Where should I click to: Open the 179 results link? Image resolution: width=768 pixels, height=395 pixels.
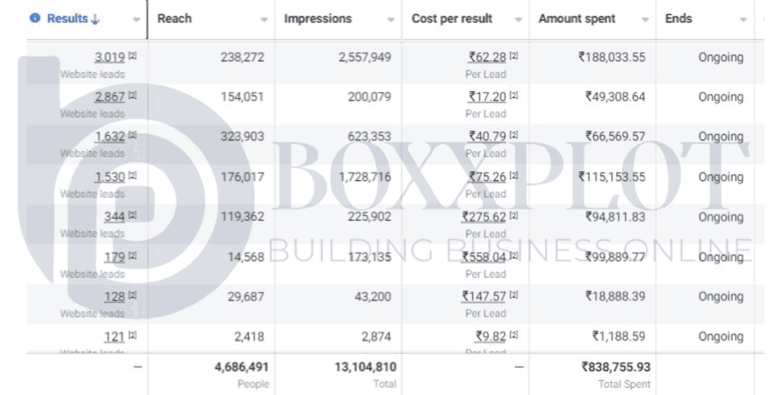click(114, 257)
